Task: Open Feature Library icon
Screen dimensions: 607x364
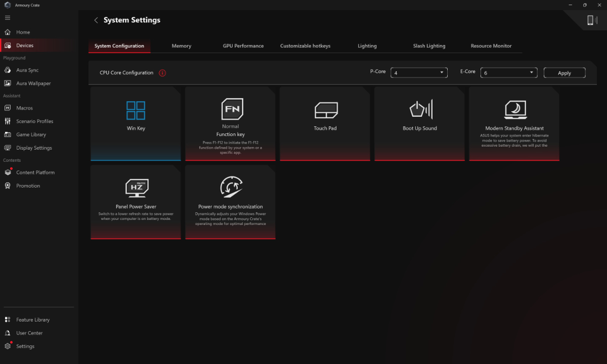Action: pyautogui.click(x=8, y=320)
